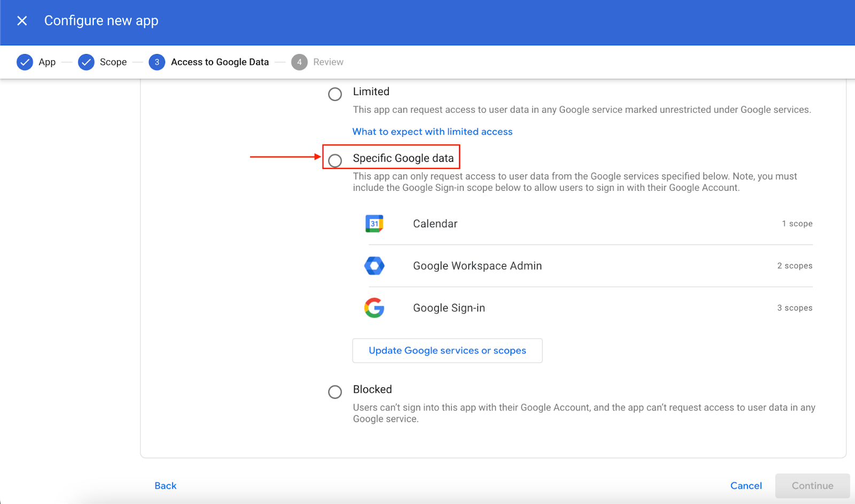This screenshot has width=855, height=504.
Task: Click the Limited option label
Action: coord(371,91)
